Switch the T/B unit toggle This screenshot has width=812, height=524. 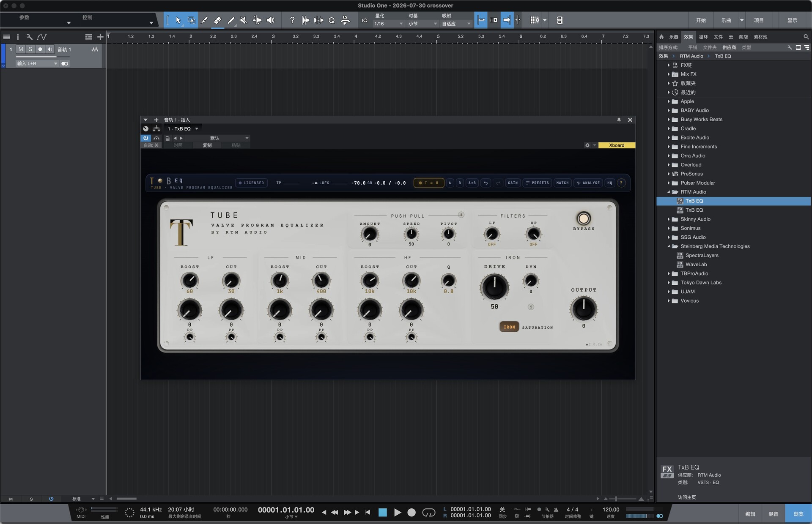tap(428, 183)
